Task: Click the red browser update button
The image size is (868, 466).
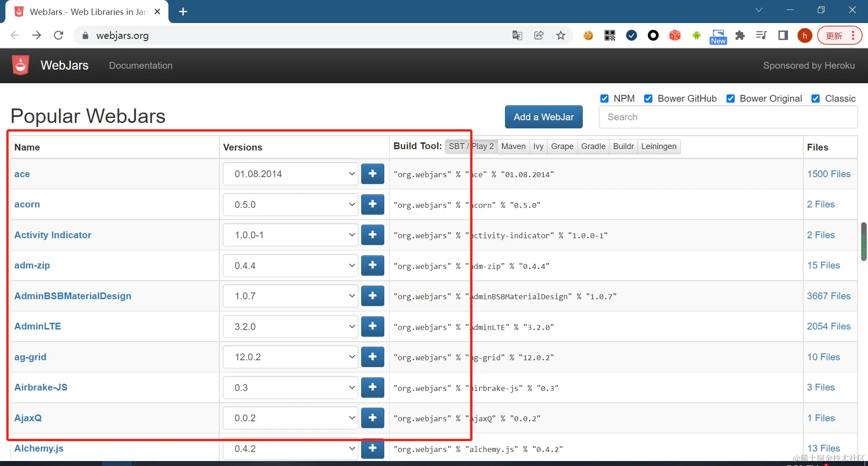Action: pos(840,35)
